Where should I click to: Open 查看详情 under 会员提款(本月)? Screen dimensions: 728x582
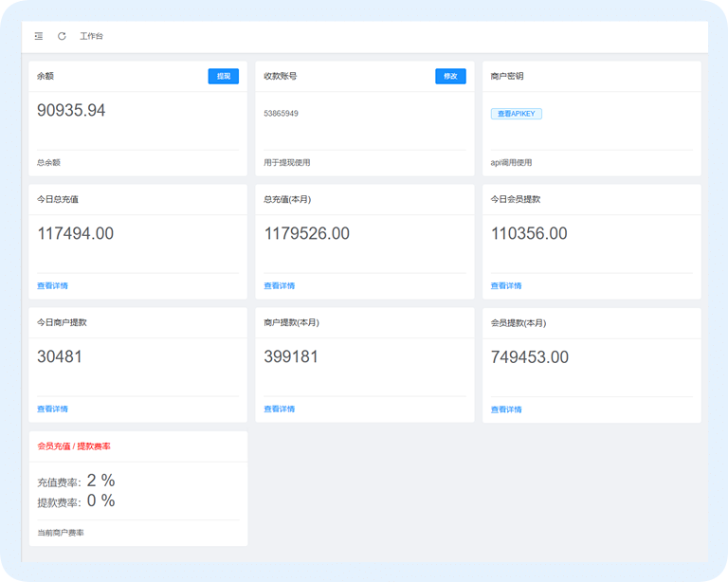click(506, 409)
